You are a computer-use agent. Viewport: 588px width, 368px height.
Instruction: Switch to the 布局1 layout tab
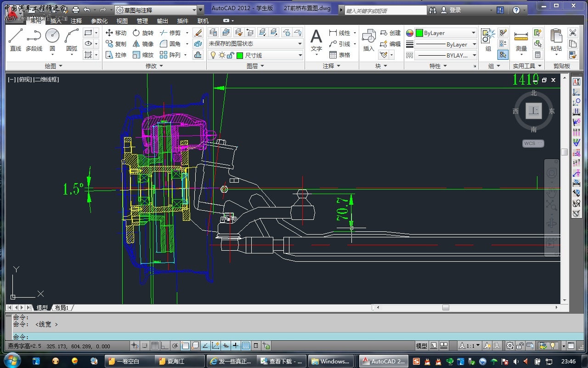point(62,308)
